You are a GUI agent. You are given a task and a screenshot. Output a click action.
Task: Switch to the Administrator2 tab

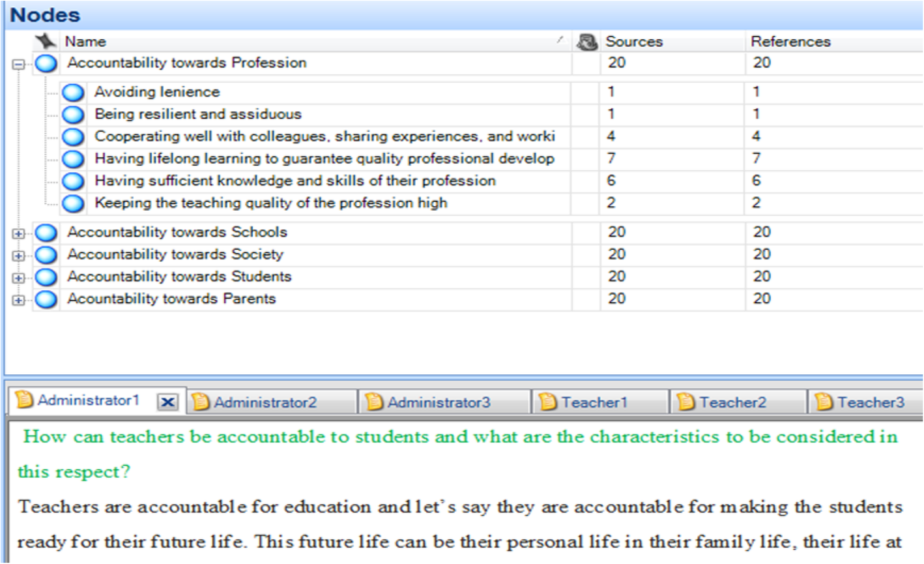[x=265, y=402]
